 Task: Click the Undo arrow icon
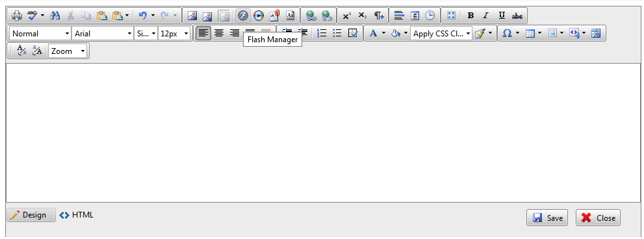[x=142, y=16]
